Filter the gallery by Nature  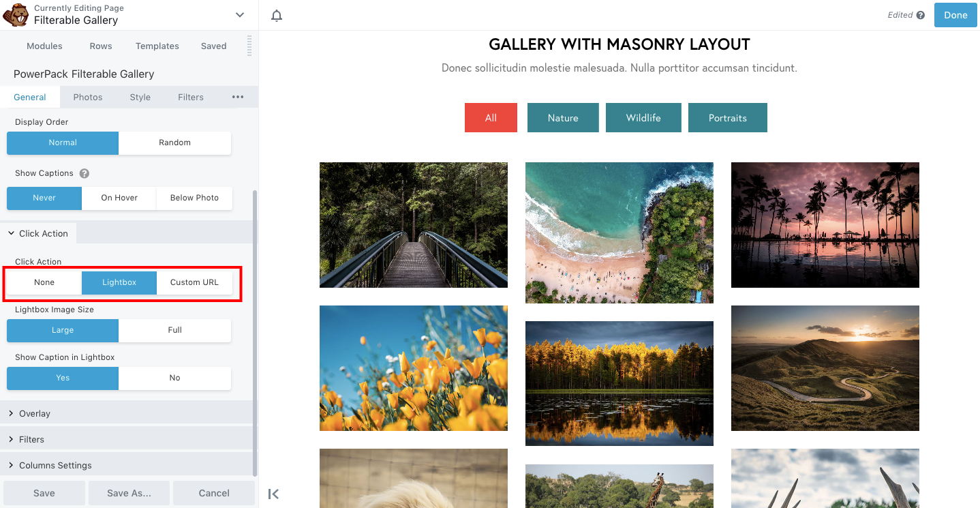coord(563,117)
